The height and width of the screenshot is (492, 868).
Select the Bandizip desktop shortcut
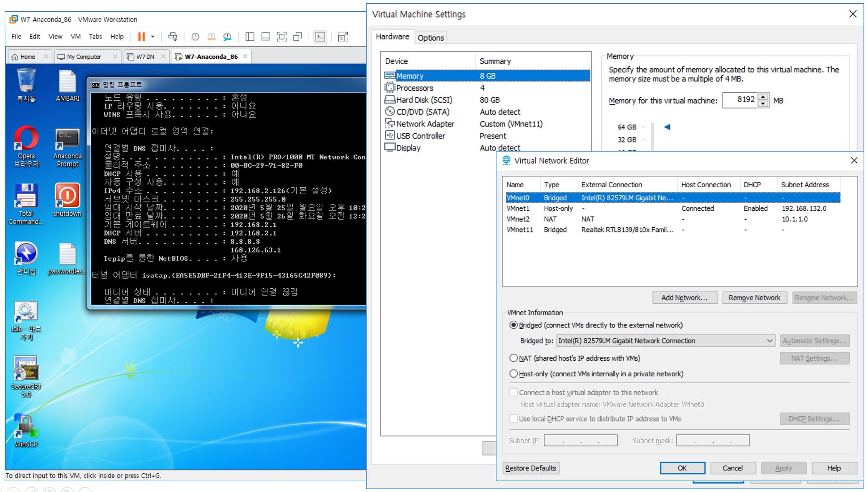tap(26, 258)
